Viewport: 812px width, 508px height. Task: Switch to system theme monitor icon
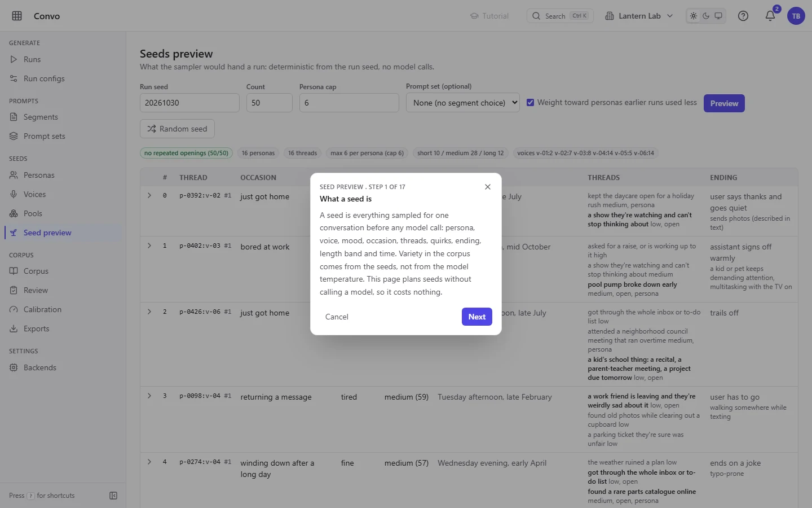718,16
